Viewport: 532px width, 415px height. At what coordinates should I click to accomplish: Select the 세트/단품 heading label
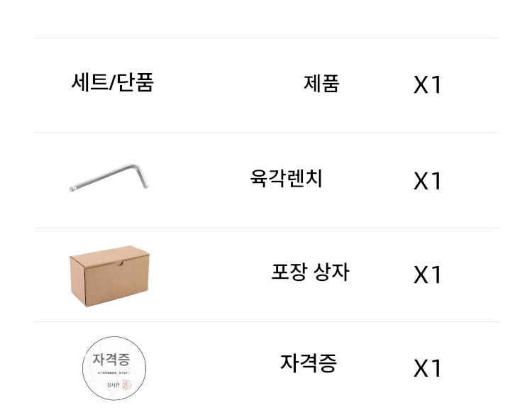112,83
